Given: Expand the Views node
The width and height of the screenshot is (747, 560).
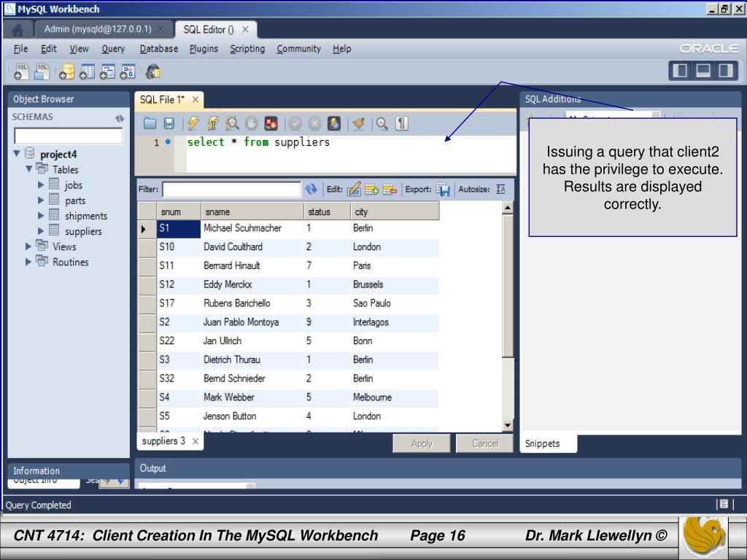Looking at the screenshot, I should click(28, 246).
